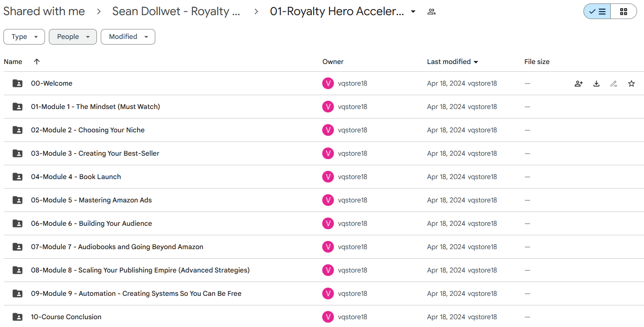Reverse the sort direction arrow next to Name
The image size is (644, 327).
(x=37, y=61)
